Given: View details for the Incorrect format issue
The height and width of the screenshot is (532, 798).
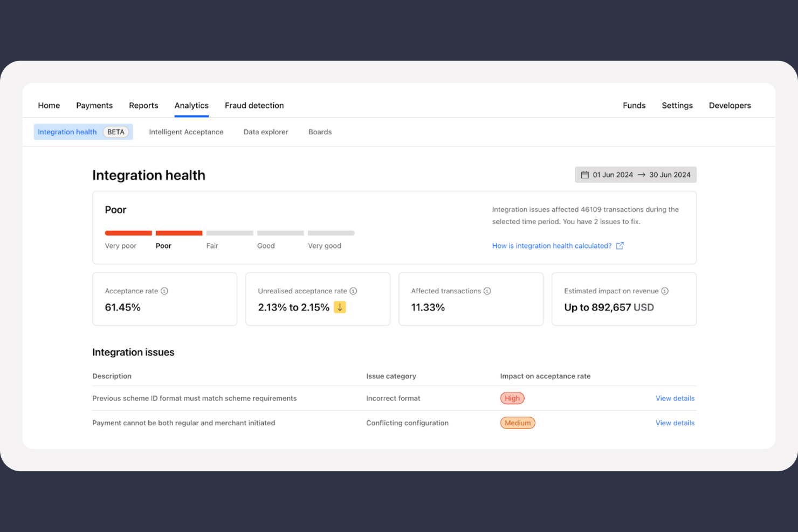Looking at the screenshot, I should point(675,398).
